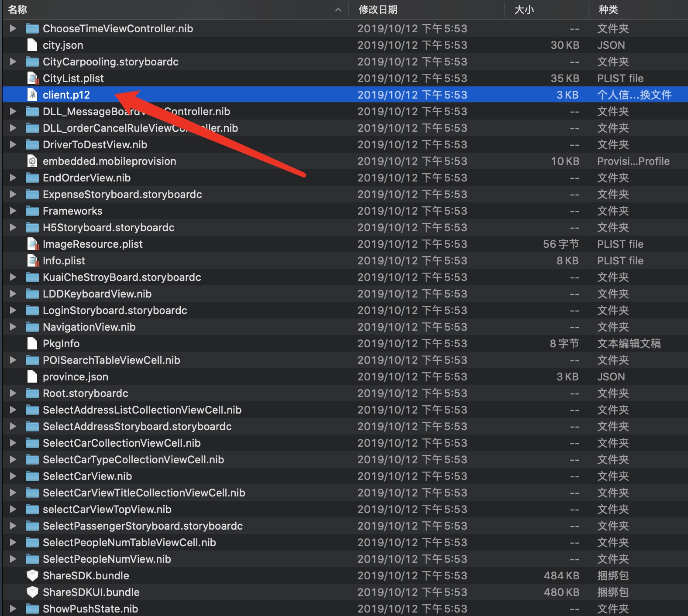The width and height of the screenshot is (688, 616).
Task: Select the PkgInfo file icon
Action: tap(32, 343)
